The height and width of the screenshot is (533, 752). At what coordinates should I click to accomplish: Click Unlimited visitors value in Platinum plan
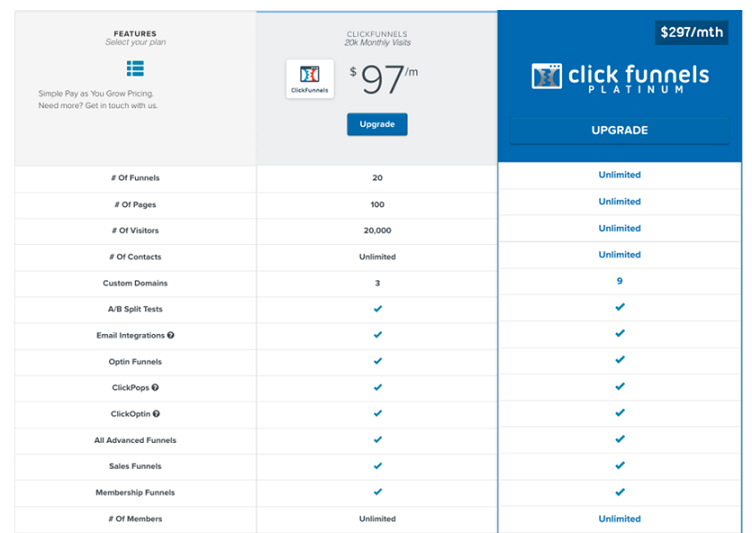coord(620,228)
